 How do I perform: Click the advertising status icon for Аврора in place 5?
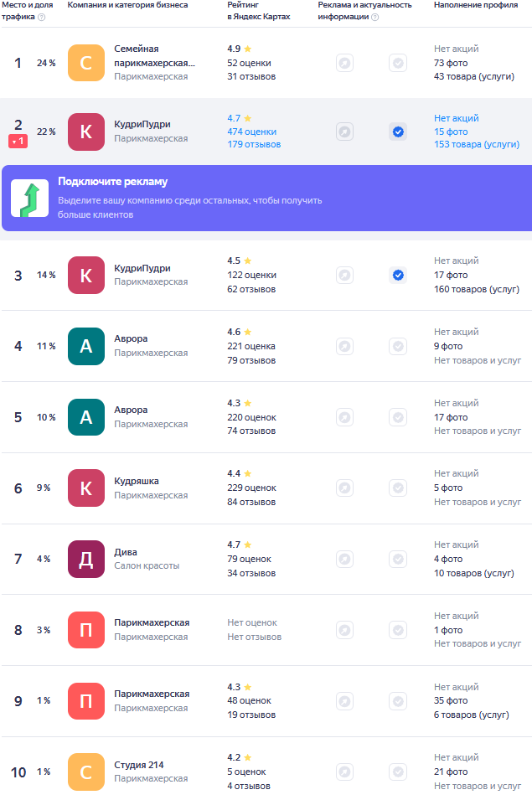[x=345, y=417]
